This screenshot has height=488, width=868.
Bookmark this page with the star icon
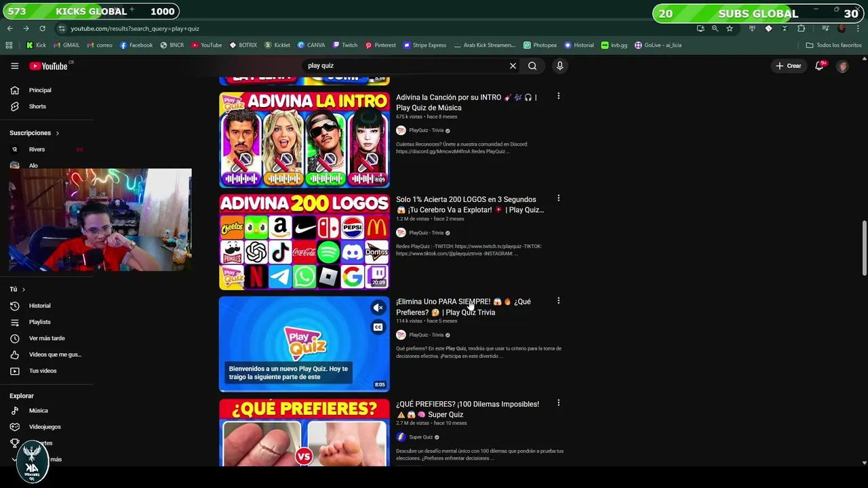[730, 28]
